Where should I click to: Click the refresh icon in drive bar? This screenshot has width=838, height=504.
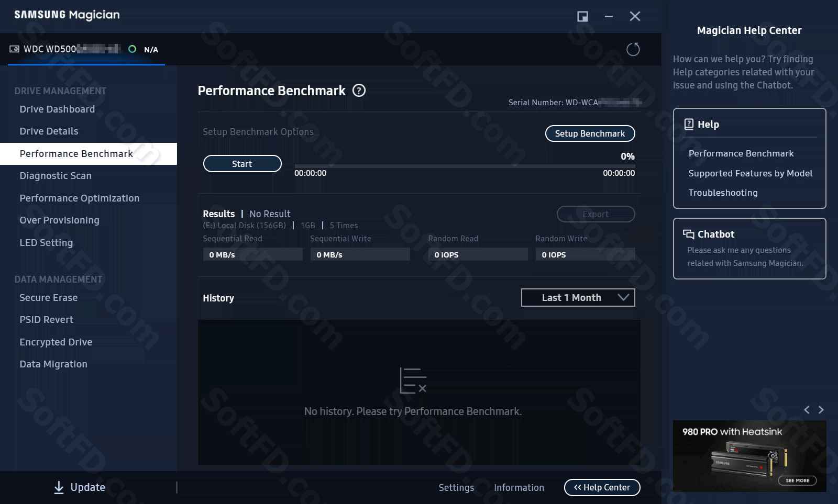pyautogui.click(x=633, y=49)
